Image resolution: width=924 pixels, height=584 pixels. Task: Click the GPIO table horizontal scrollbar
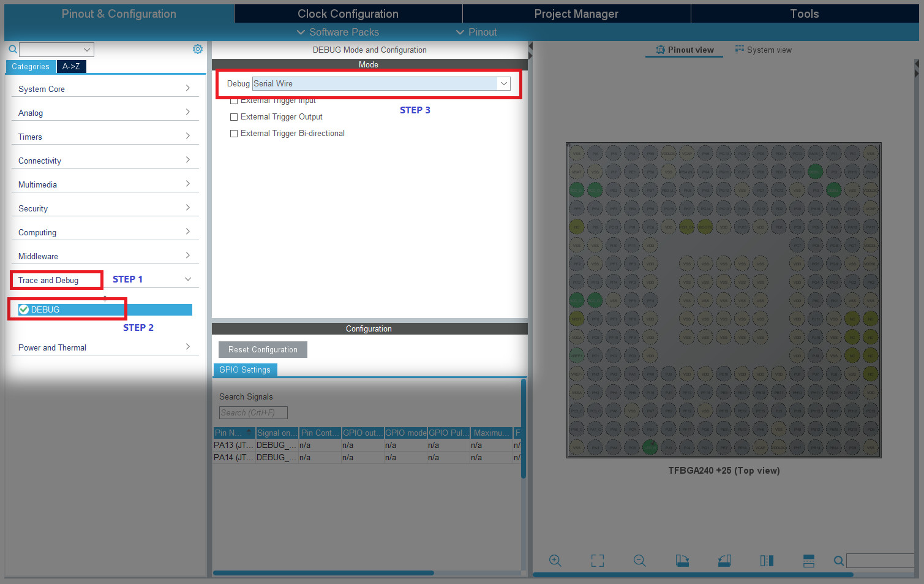click(x=323, y=573)
